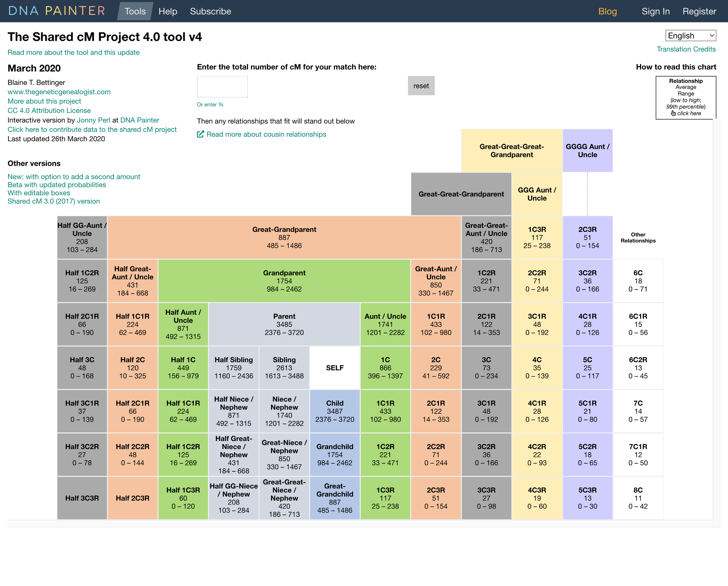Open the Tools menu
The image size is (728, 586).
(135, 11)
